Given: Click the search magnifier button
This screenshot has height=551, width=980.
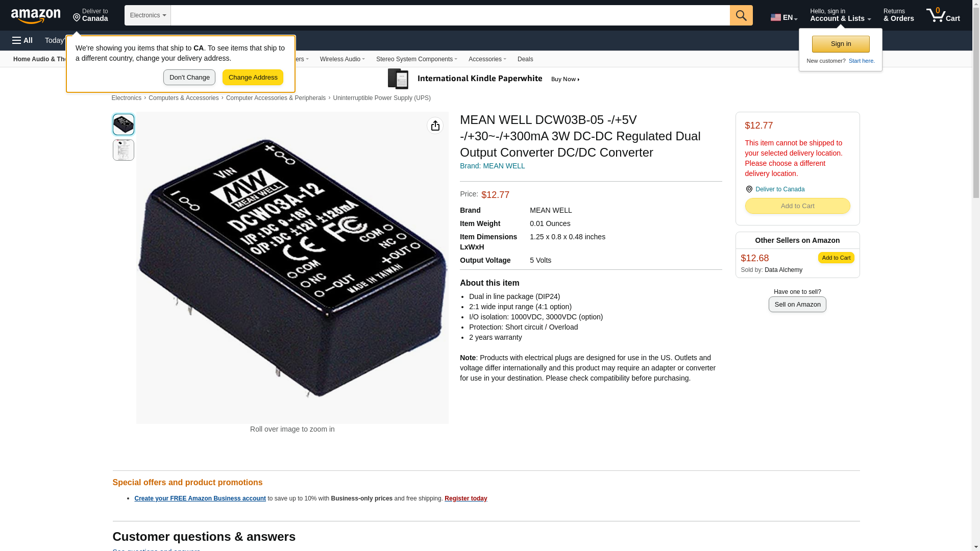Looking at the screenshot, I should click(741, 15).
